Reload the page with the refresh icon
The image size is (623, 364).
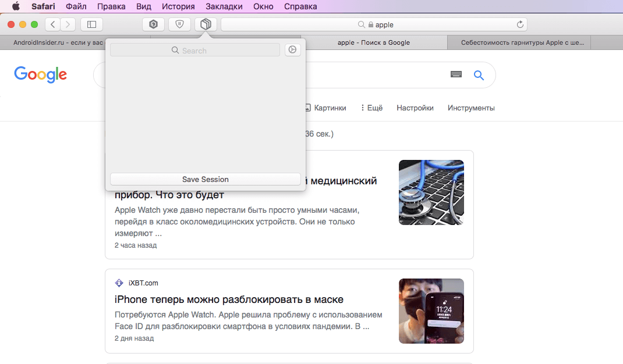pyautogui.click(x=520, y=24)
